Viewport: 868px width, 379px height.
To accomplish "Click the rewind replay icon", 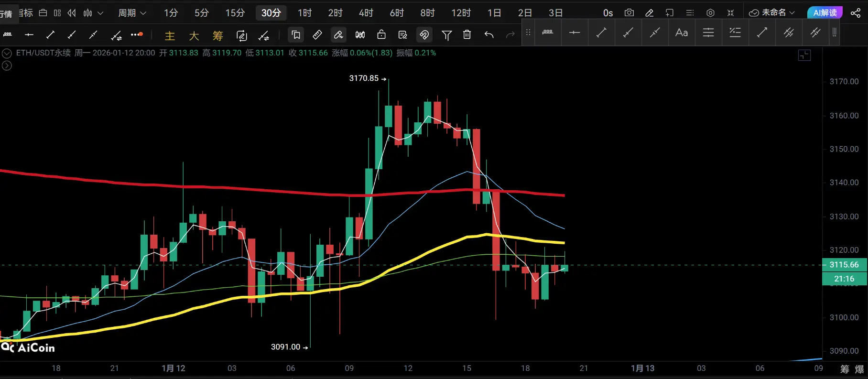I will click(x=72, y=13).
